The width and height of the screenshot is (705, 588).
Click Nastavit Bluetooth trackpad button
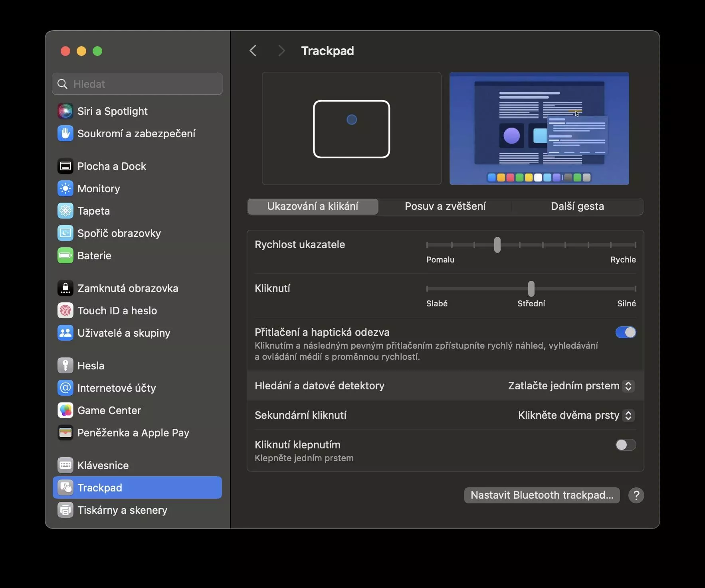(542, 495)
